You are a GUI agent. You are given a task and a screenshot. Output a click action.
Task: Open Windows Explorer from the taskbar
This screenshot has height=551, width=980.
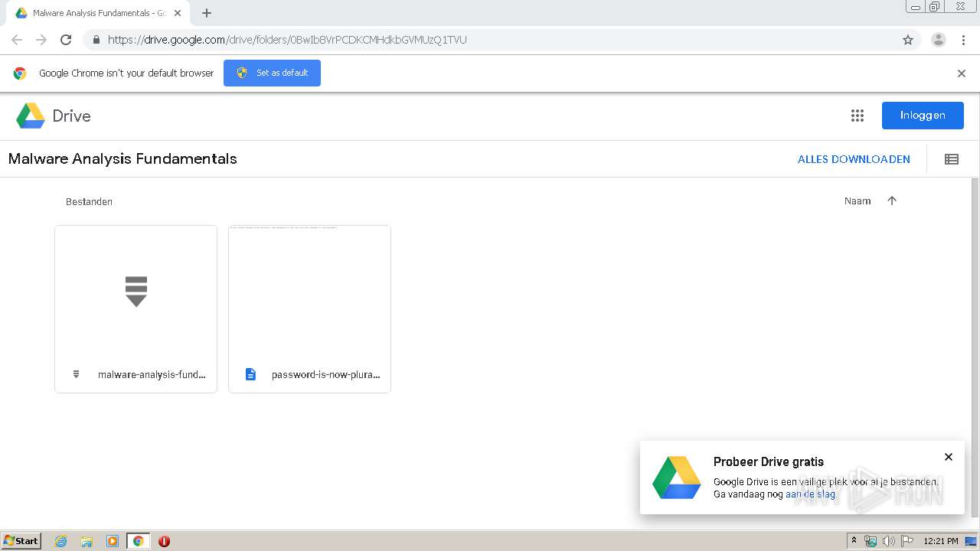[x=87, y=541]
